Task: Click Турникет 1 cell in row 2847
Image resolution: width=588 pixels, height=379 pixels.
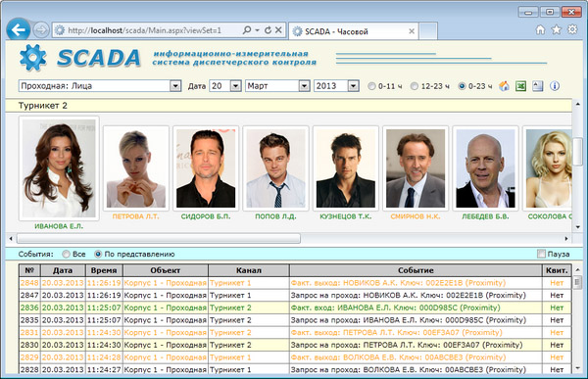Action: 249,295
